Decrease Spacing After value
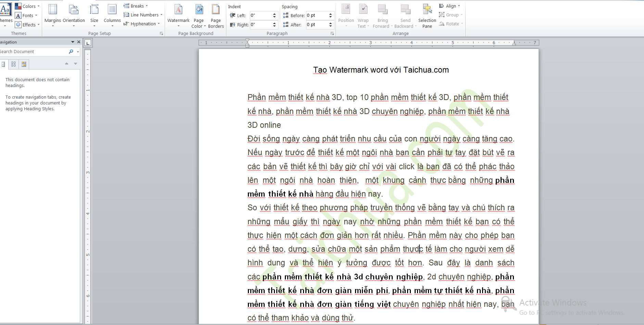Image resolution: width=644 pixels, height=325 pixels. tap(330, 26)
